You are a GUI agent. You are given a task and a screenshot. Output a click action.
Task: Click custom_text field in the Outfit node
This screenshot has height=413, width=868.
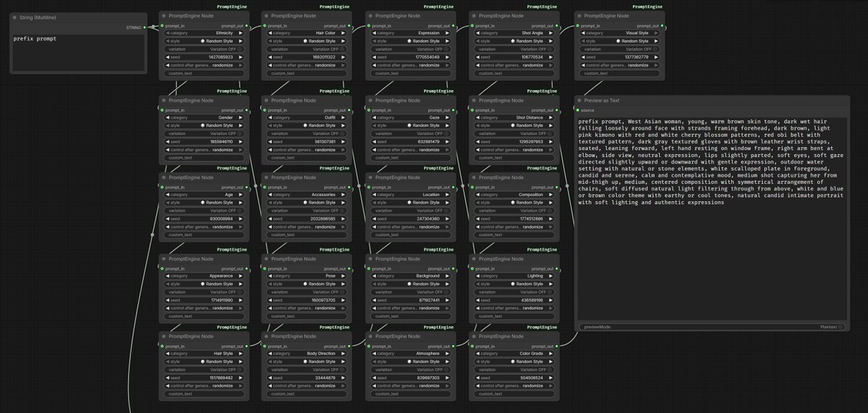(x=307, y=158)
